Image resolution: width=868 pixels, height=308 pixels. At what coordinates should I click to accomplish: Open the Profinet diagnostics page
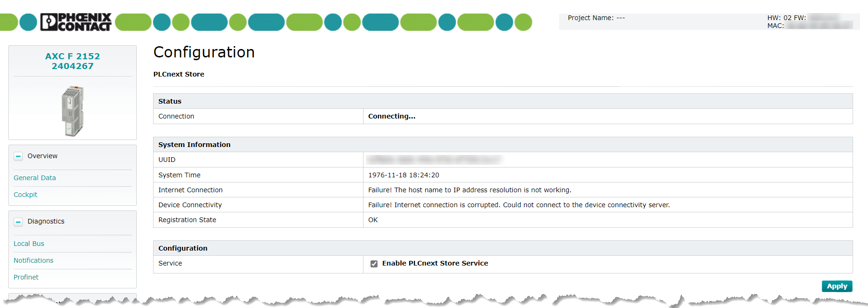[x=26, y=277]
